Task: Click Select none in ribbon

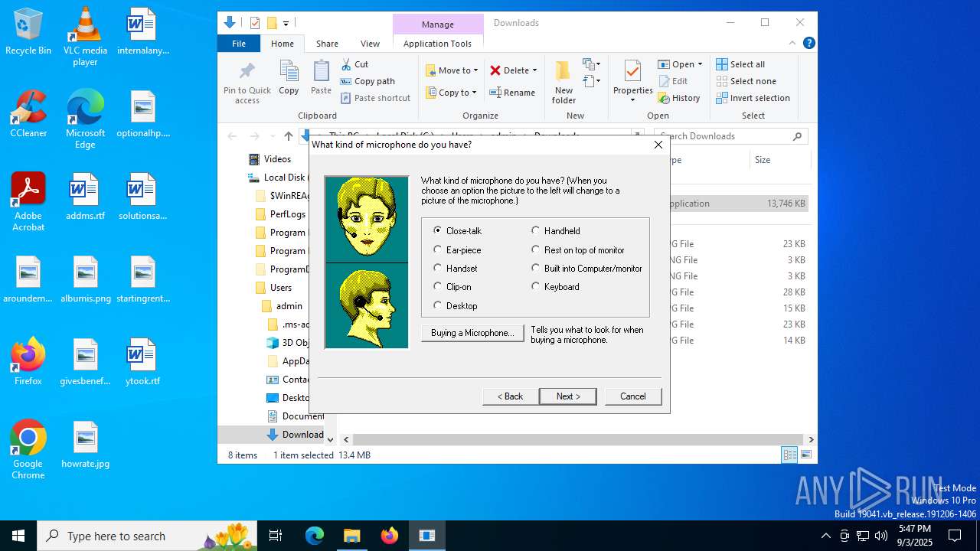Action: pos(746,81)
